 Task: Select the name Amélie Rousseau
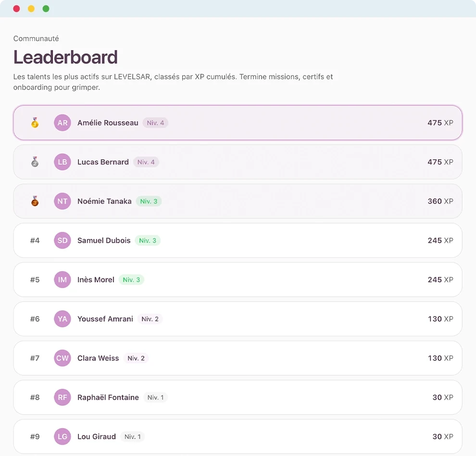108,123
